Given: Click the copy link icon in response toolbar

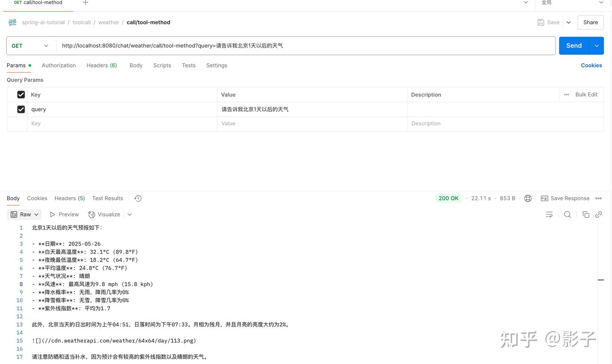Looking at the screenshot, I should (599, 214).
